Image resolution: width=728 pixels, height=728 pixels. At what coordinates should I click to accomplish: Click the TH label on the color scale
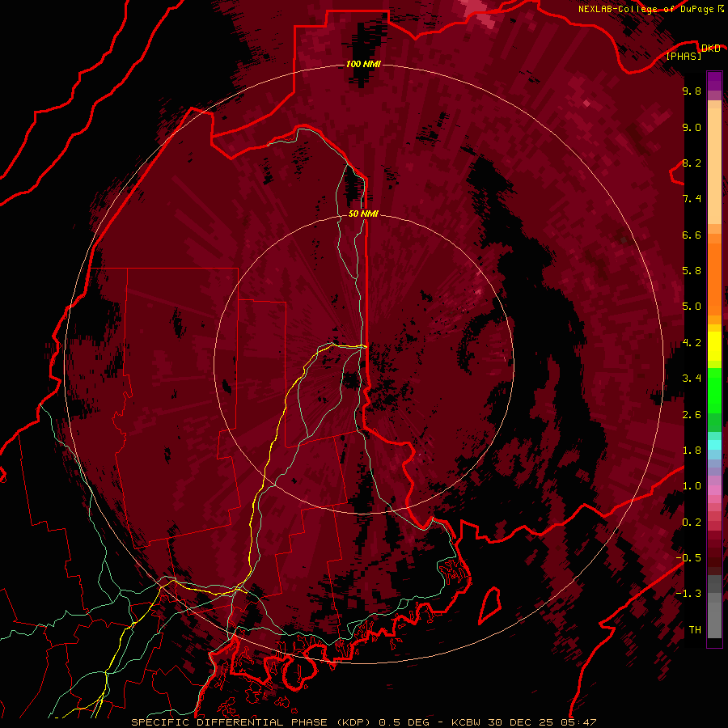pos(695,630)
